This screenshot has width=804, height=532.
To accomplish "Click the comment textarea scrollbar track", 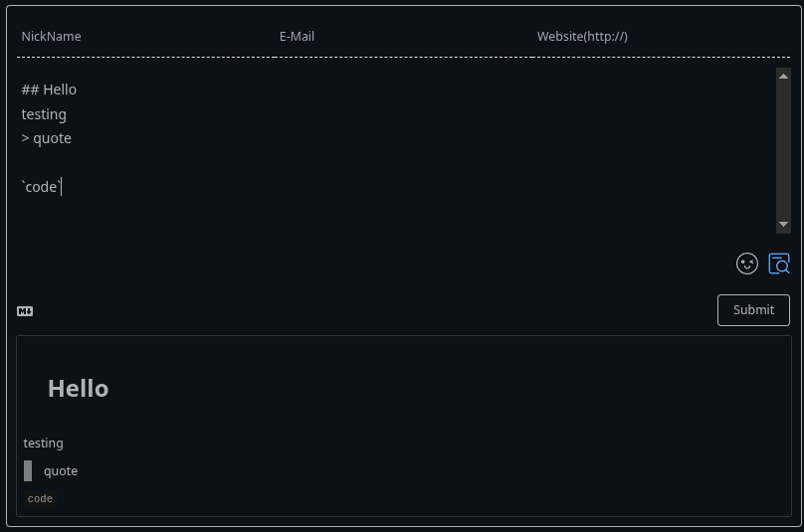I will [783, 149].
